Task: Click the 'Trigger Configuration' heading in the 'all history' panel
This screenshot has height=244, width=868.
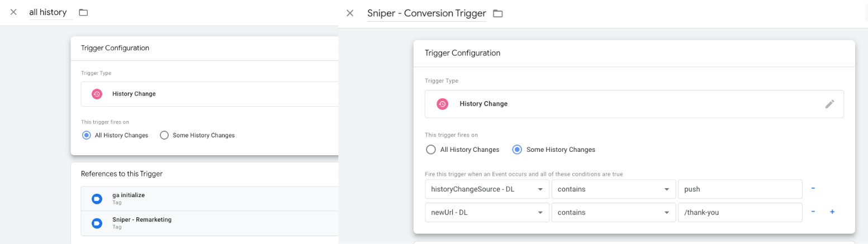Action: (115, 48)
